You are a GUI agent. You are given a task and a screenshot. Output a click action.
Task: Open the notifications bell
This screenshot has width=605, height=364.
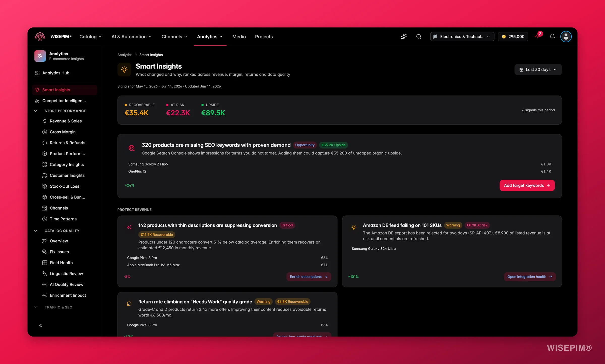click(x=552, y=37)
